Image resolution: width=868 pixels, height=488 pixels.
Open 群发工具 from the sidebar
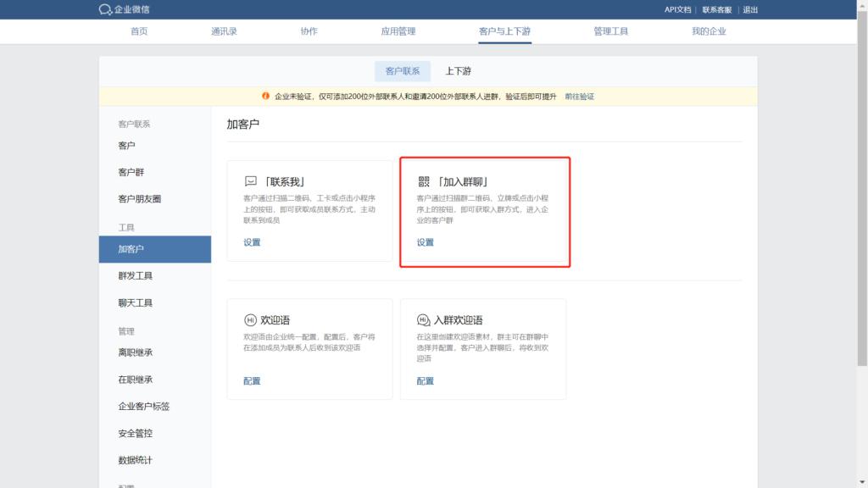point(136,275)
